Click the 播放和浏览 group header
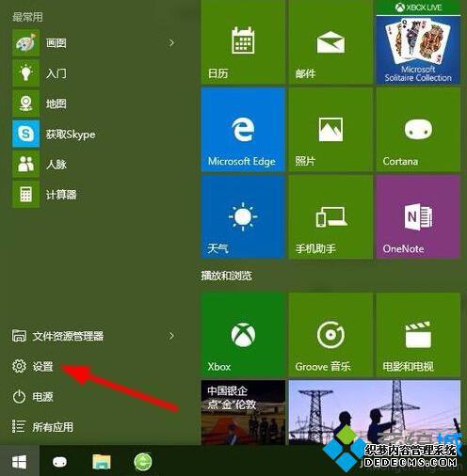 tap(226, 276)
